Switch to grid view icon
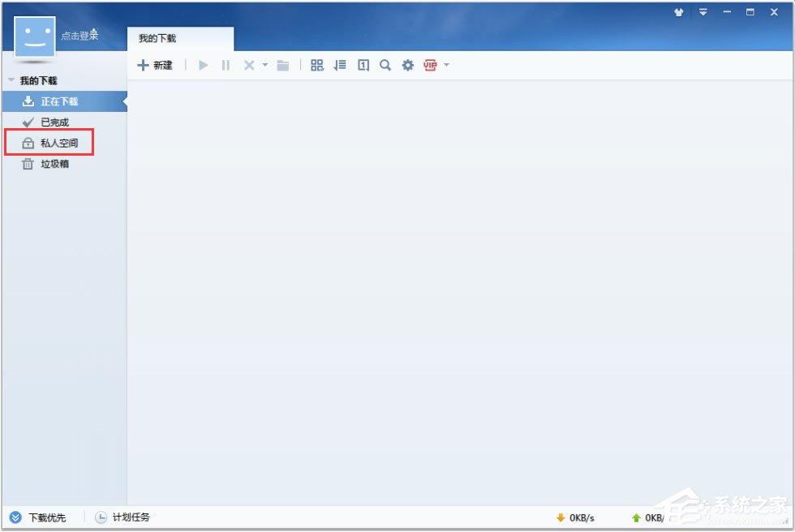795x532 pixels. 317,66
